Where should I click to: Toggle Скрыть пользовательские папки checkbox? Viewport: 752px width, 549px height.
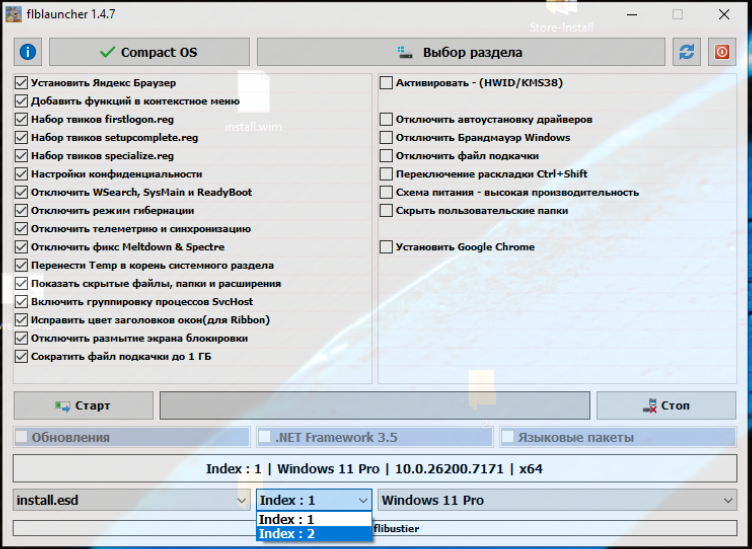click(386, 211)
